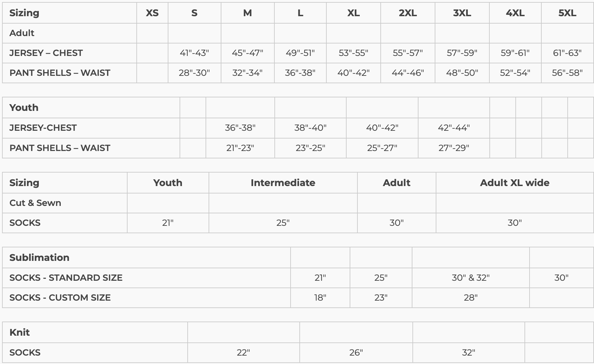Click the 56"-58" waist measurement cell
This screenshot has width=594, height=364.
pos(567,73)
